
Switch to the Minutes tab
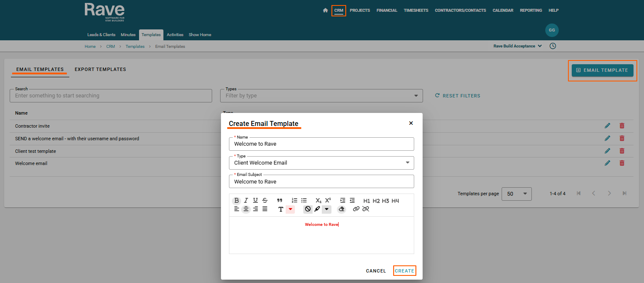click(x=128, y=35)
